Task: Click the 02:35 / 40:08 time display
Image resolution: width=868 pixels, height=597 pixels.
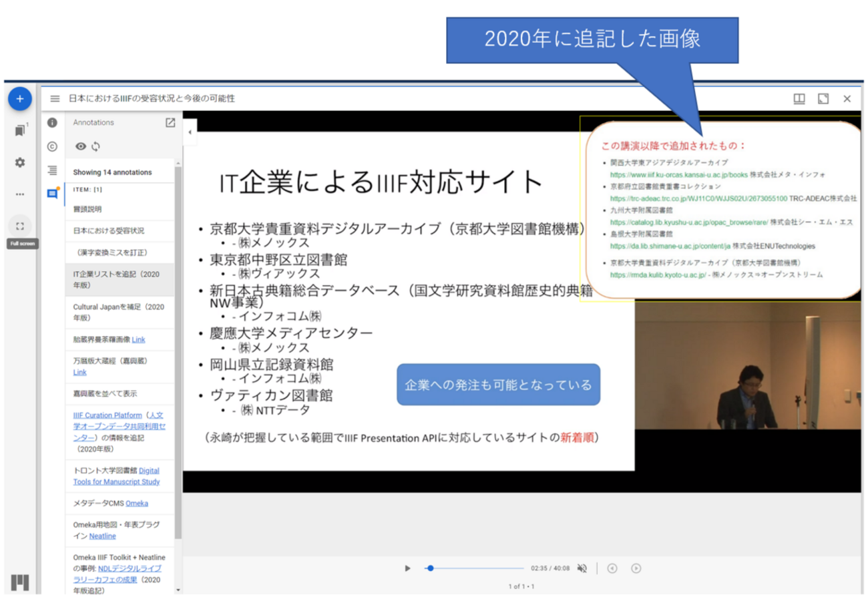Action: [x=550, y=568]
